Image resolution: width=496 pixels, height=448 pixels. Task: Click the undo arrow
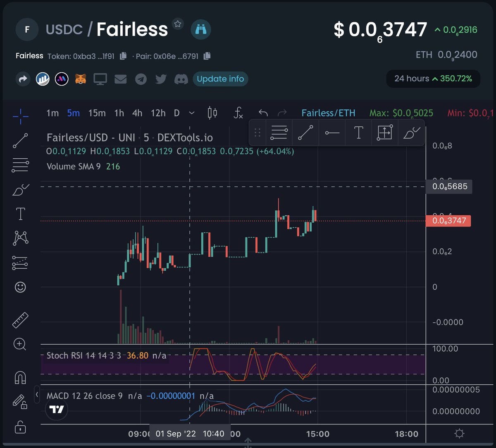[263, 113]
